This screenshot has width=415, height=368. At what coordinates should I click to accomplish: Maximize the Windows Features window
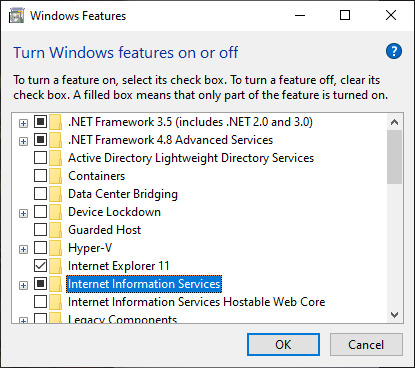click(345, 15)
